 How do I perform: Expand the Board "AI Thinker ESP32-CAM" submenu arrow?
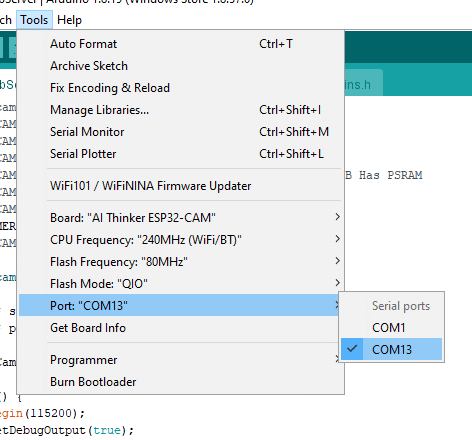click(337, 217)
